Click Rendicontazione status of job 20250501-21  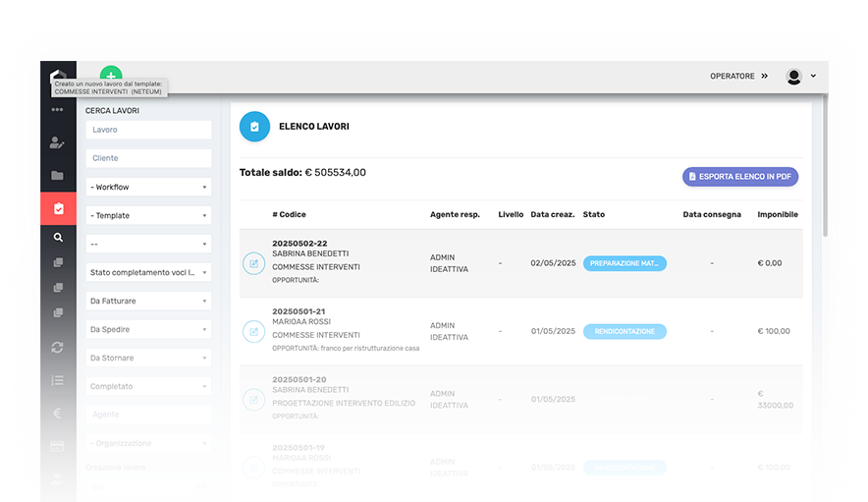click(x=624, y=332)
